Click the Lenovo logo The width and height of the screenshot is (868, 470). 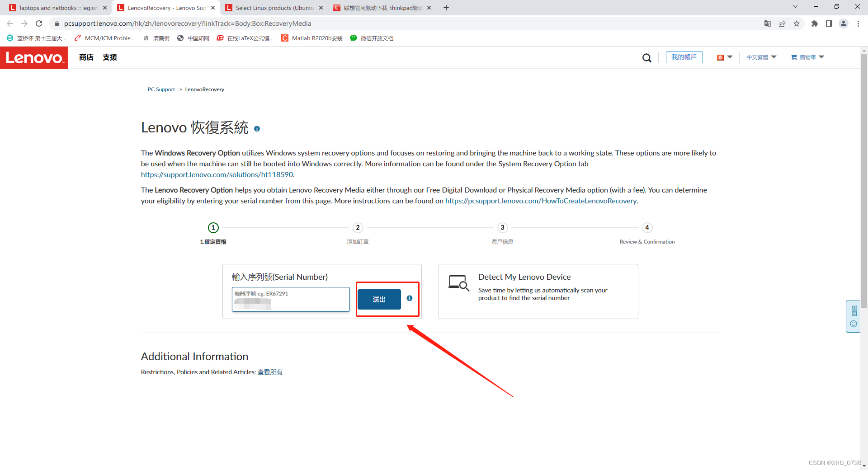click(34, 58)
